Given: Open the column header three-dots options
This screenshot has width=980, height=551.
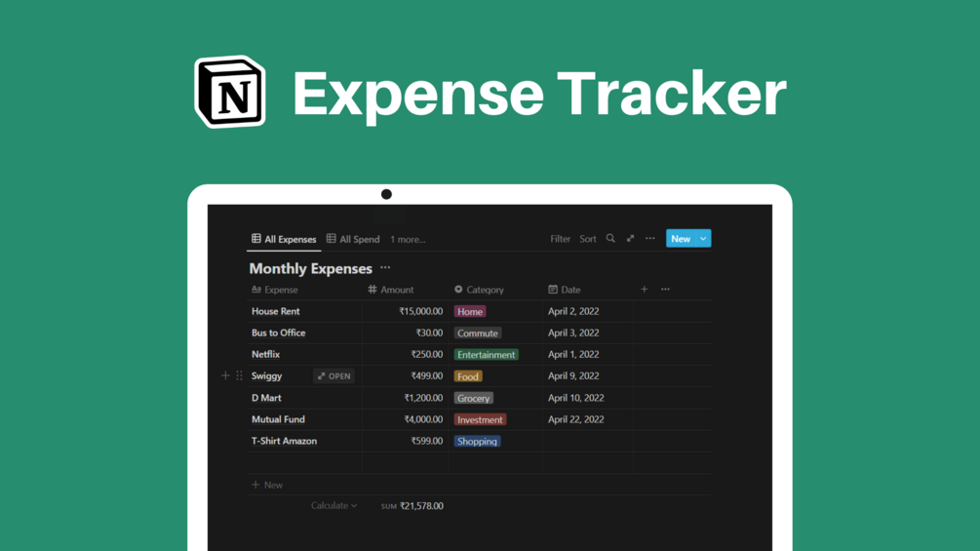Looking at the screenshot, I should 665,289.
